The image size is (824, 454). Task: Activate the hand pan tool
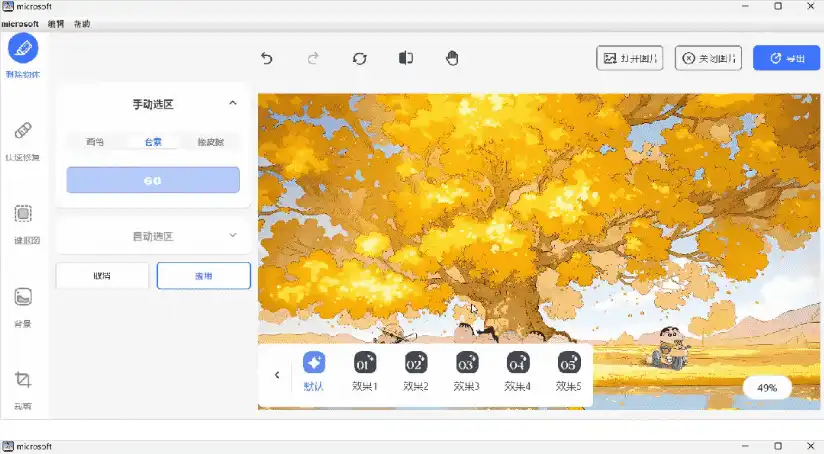[x=452, y=58]
